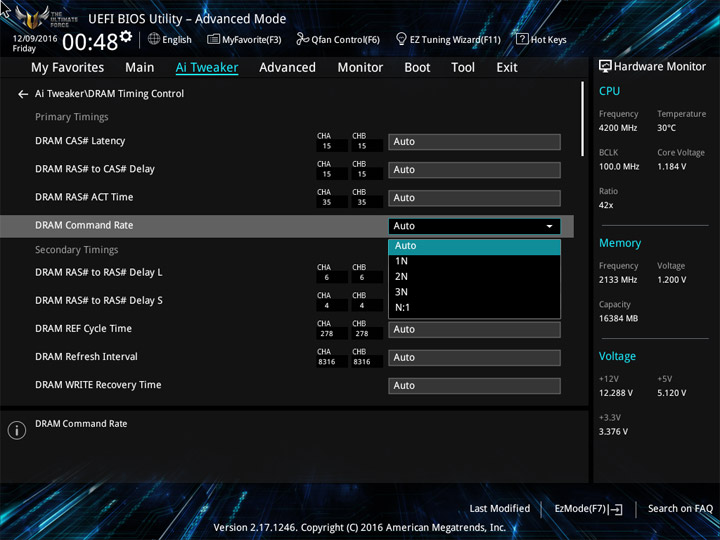Click Core Voltage value 1.184 V
The height and width of the screenshot is (540, 720).
point(671,166)
